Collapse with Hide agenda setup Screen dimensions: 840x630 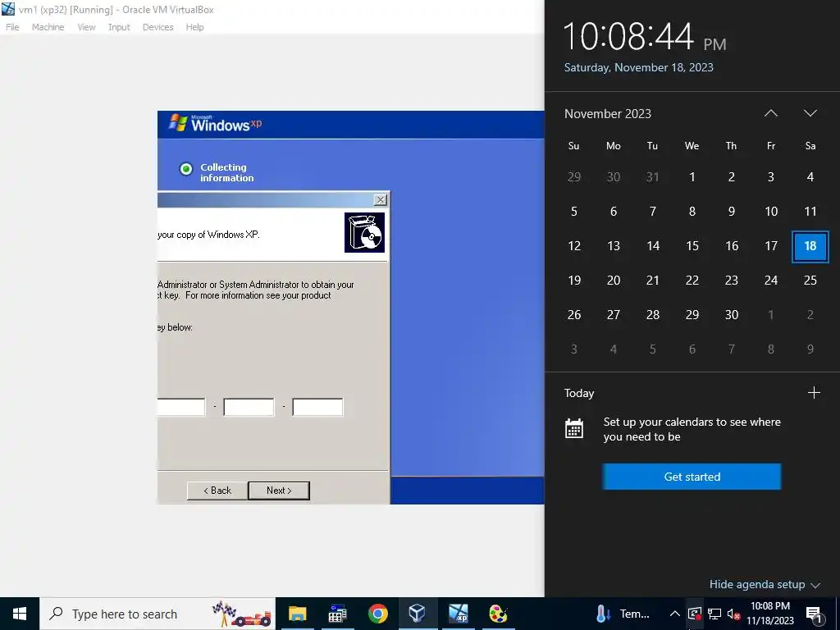pyautogui.click(x=765, y=584)
